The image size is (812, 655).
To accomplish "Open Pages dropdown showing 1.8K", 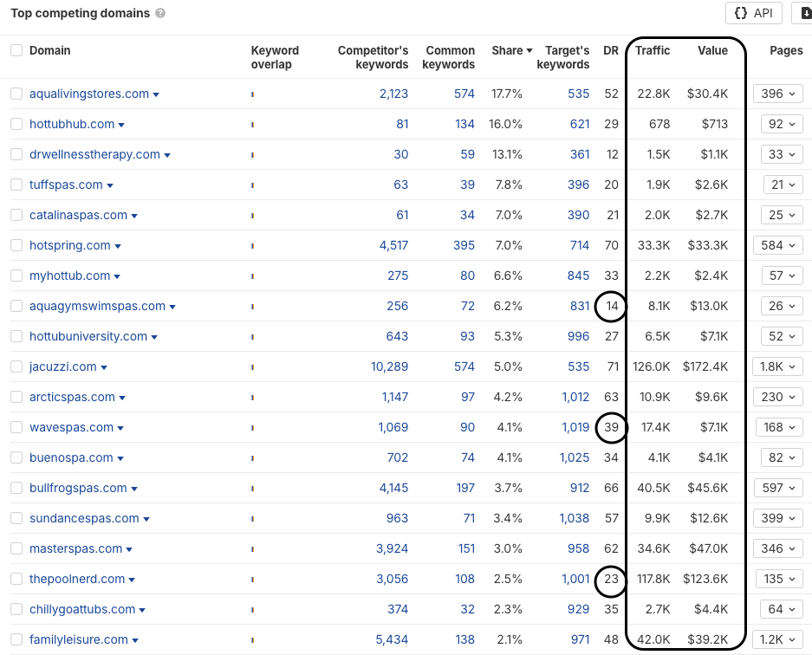I will pyautogui.click(x=777, y=366).
